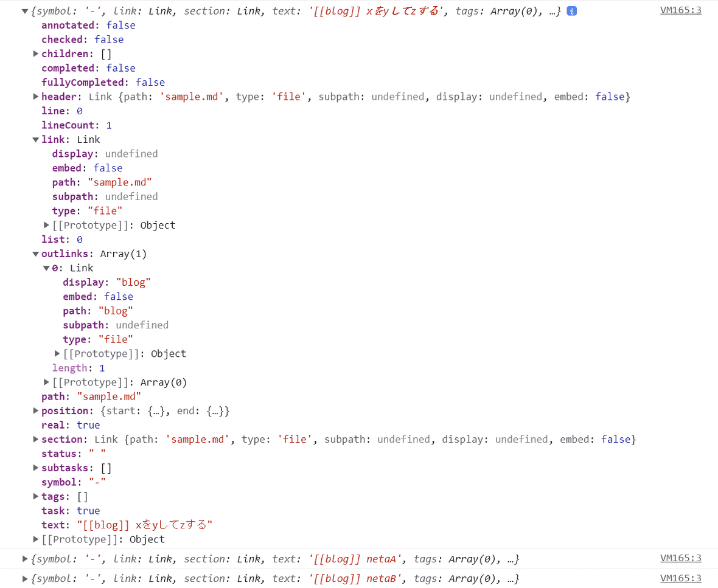Expand the netaB log entry
The height and width of the screenshot is (588, 718).
[x=24, y=578]
